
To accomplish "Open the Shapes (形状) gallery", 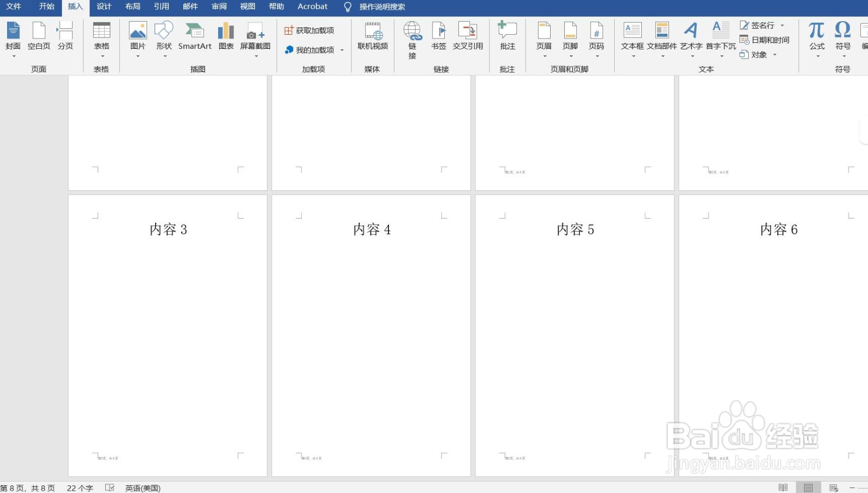I will click(x=164, y=39).
